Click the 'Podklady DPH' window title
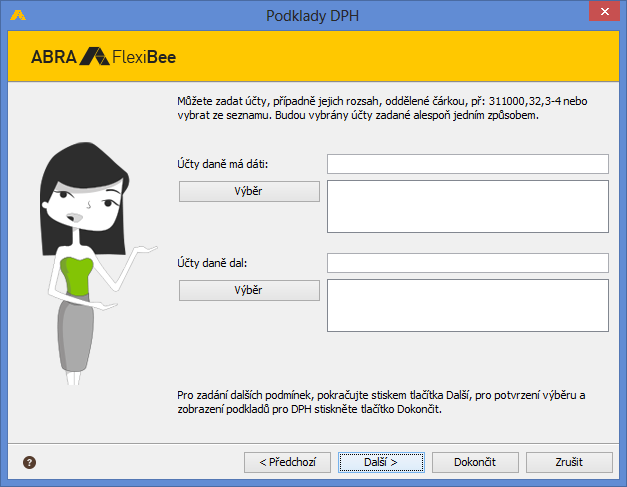This screenshot has width=627, height=487. [312, 16]
